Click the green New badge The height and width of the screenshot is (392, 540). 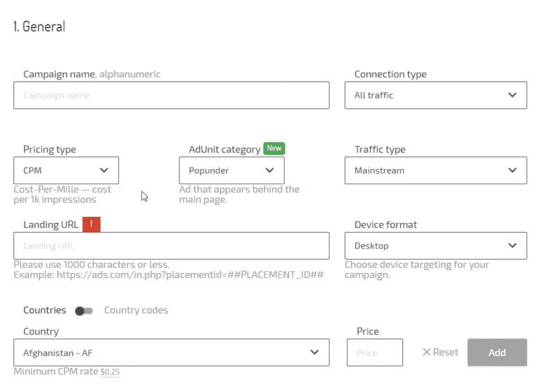[274, 148]
